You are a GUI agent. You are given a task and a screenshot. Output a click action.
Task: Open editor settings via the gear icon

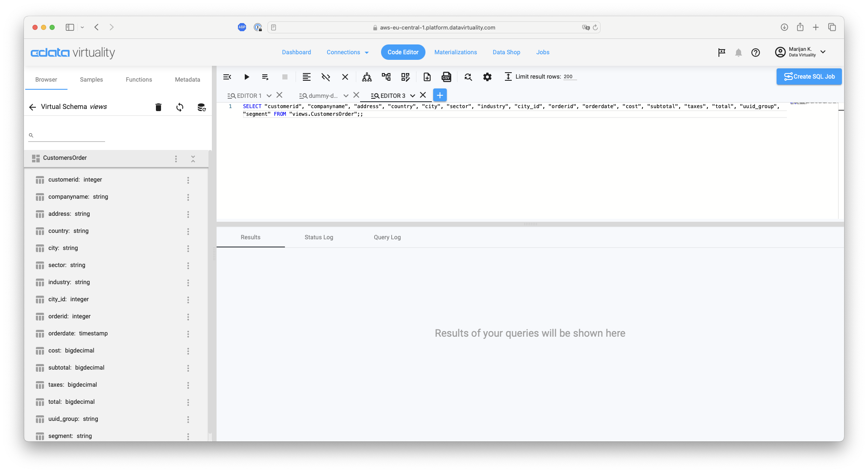[487, 77]
